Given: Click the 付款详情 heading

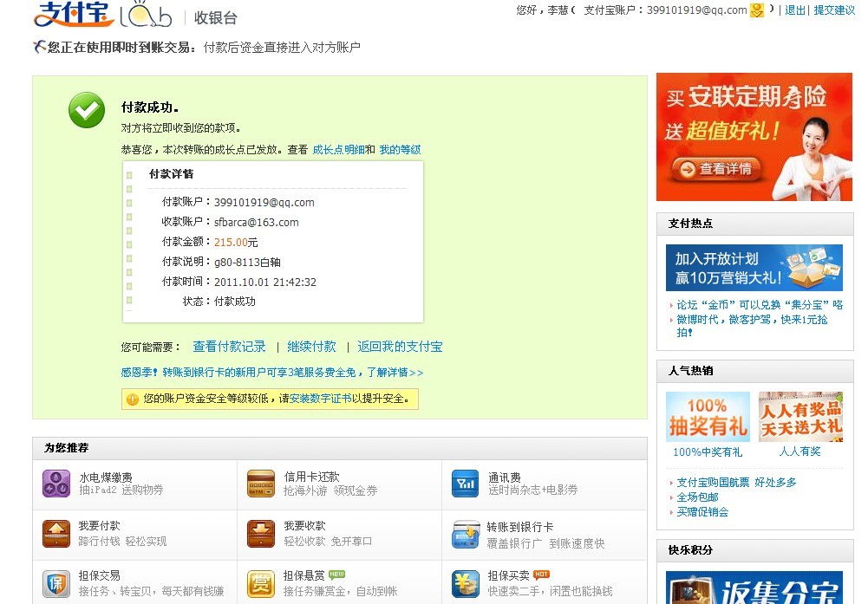Looking at the screenshot, I should click(x=172, y=174).
